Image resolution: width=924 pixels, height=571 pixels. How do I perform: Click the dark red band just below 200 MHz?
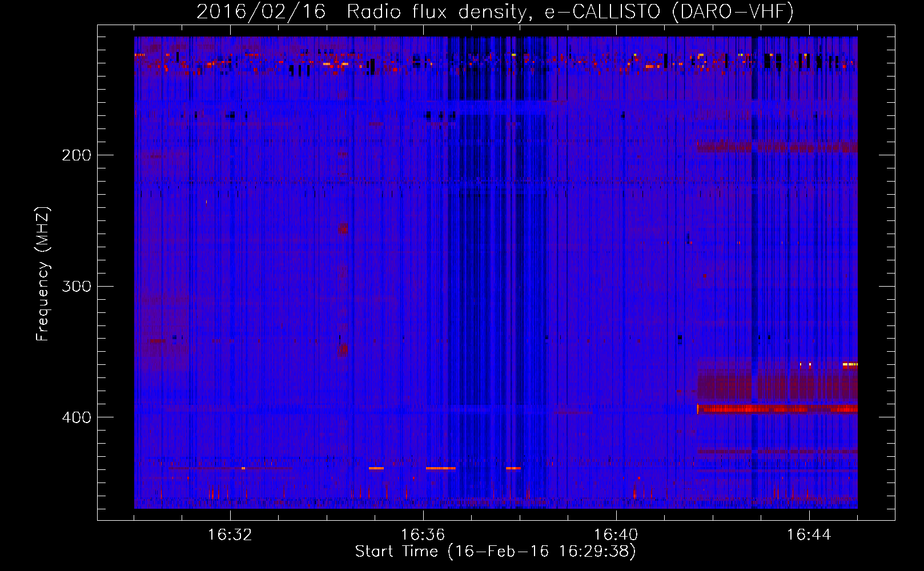pos(777,147)
